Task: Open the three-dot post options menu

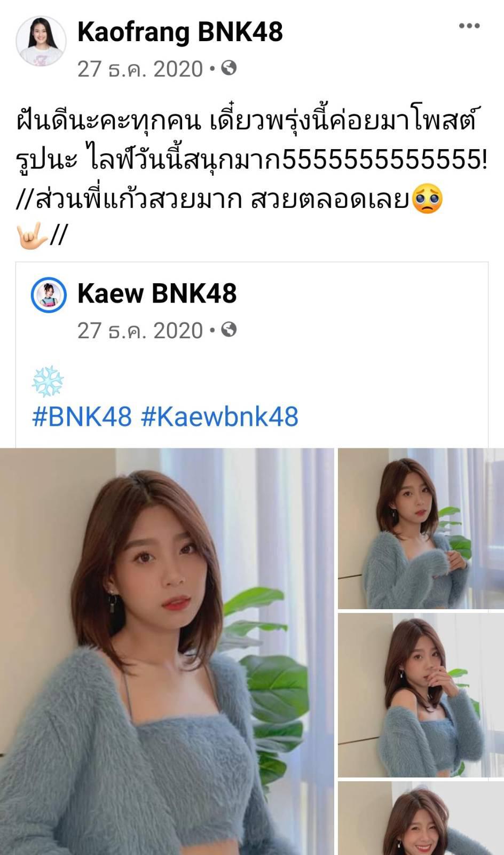Action: [x=469, y=26]
